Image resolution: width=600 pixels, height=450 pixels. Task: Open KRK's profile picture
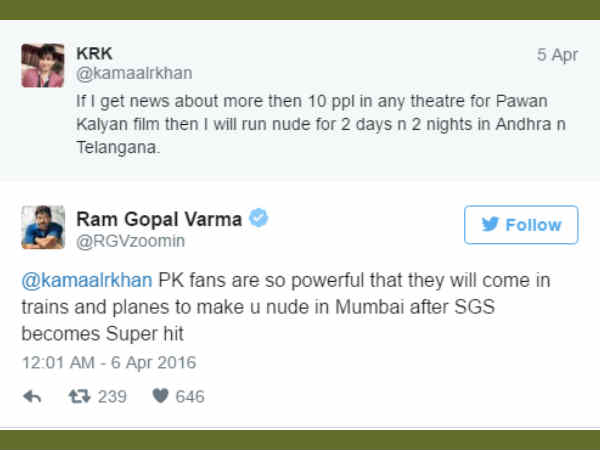[43, 65]
